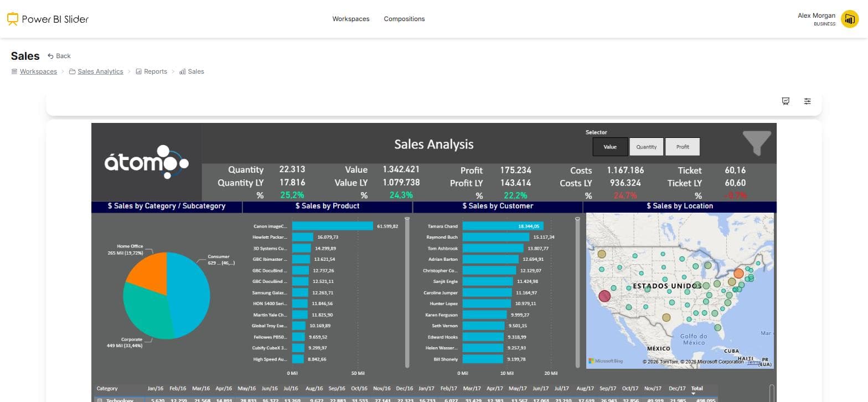Click the Value total 1.342.421
This screenshot has width=868, height=402.
click(401, 169)
